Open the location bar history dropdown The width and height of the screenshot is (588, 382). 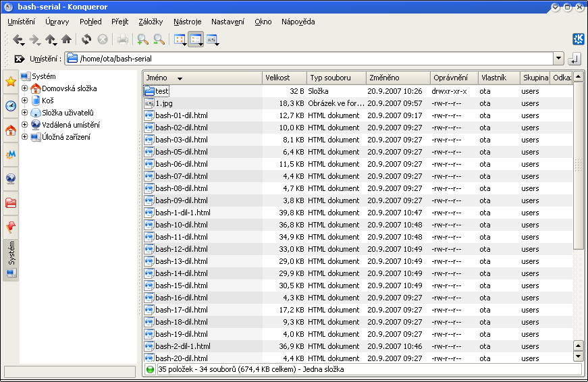[x=558, y=59]
